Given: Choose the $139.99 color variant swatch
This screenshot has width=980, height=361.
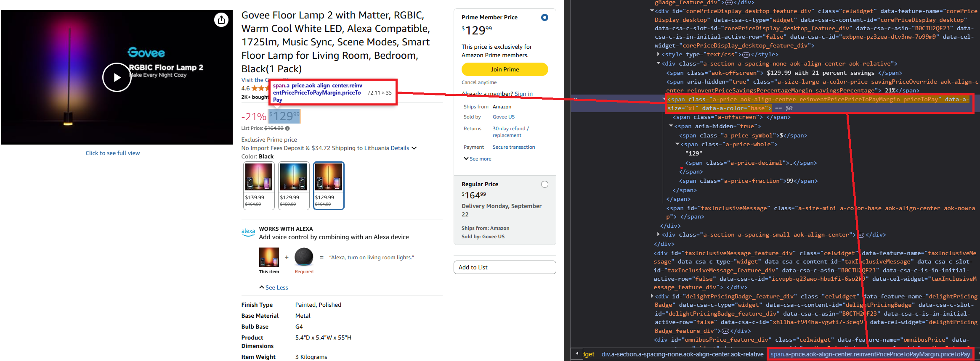Looking at the screenshot, I should (259, 185).
